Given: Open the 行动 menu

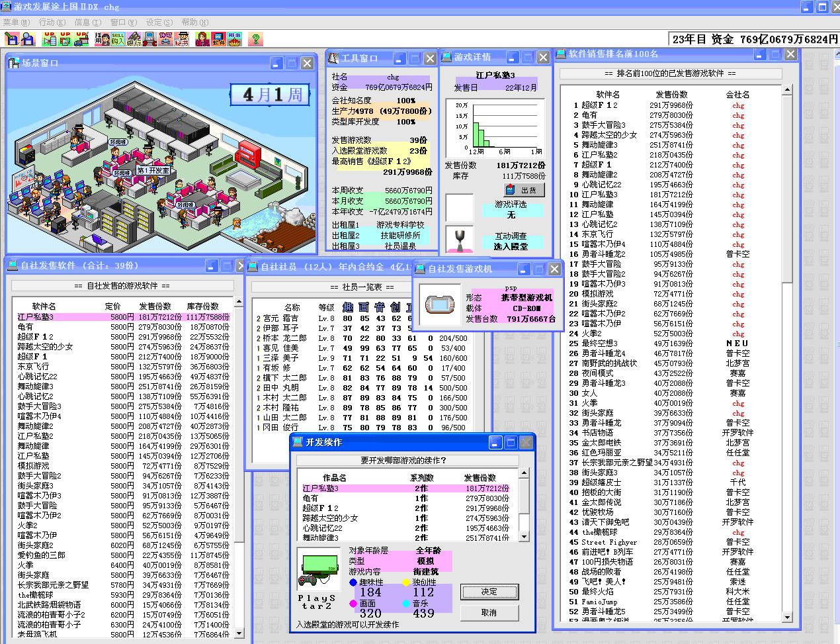Looking at the screenshot, I should pyautogui.click(x=51, y=22).
